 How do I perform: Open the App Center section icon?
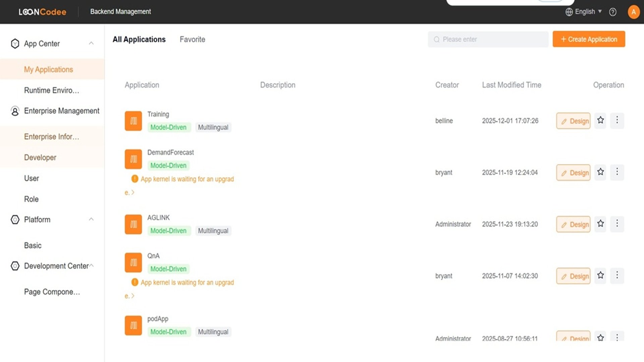pyautogui.click(x=15, y=44)
